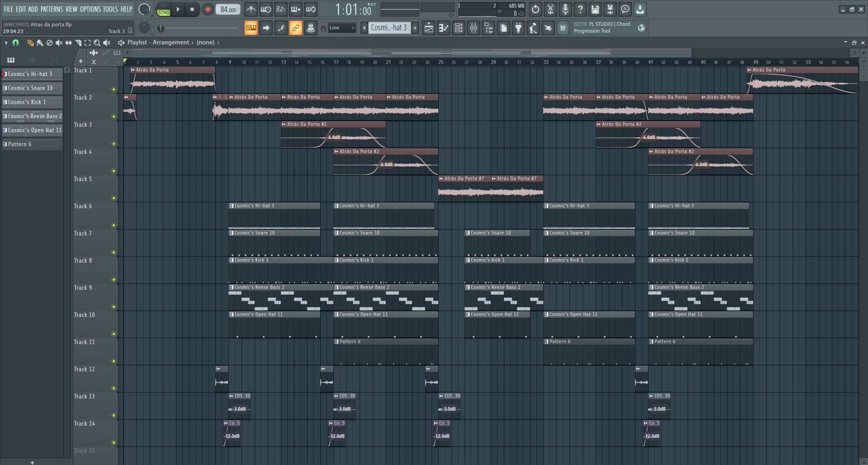Screen dimensions: 868x465
Task: Click the Undo history icon
Action: pos(536,9)
